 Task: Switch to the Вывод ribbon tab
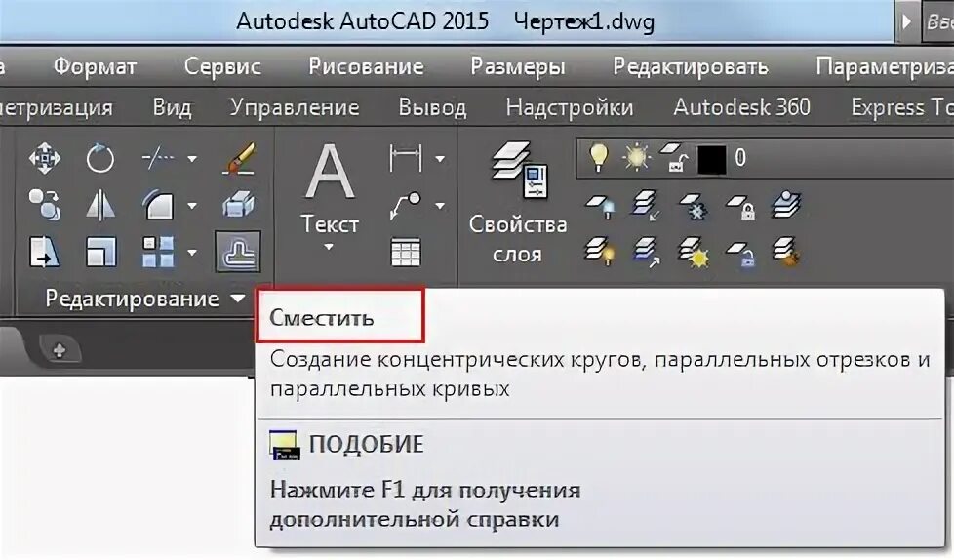tap(432, 107)
